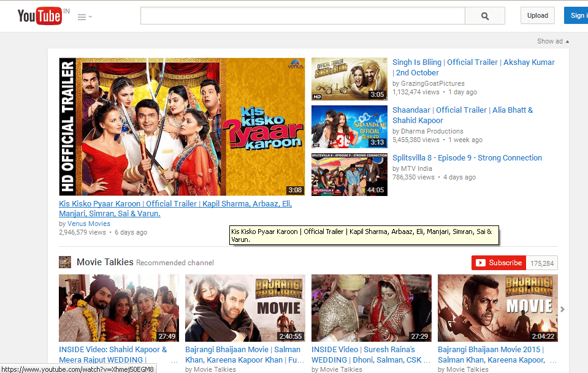
Task: Click the 1,132,474 views text
Action: coord(416,92)
